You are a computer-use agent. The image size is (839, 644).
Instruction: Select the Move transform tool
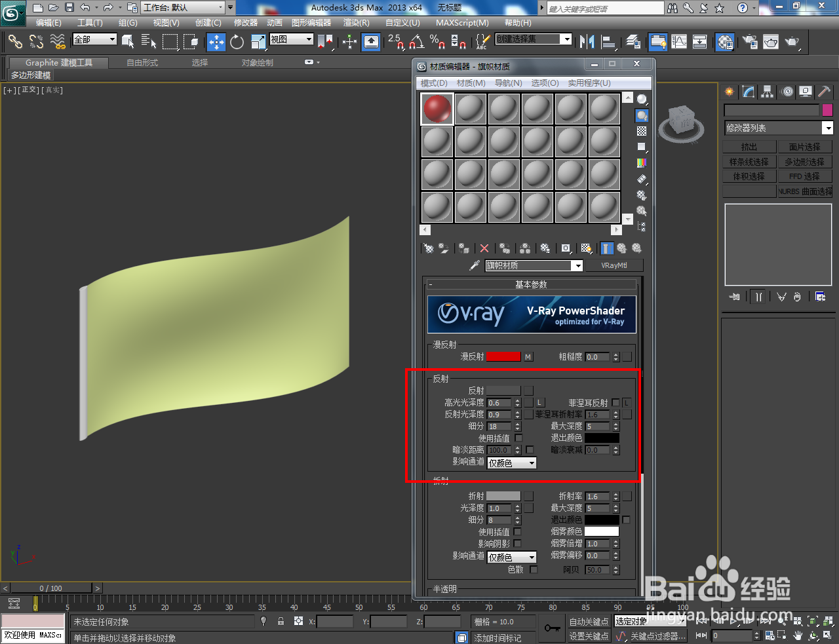(216, 42)
